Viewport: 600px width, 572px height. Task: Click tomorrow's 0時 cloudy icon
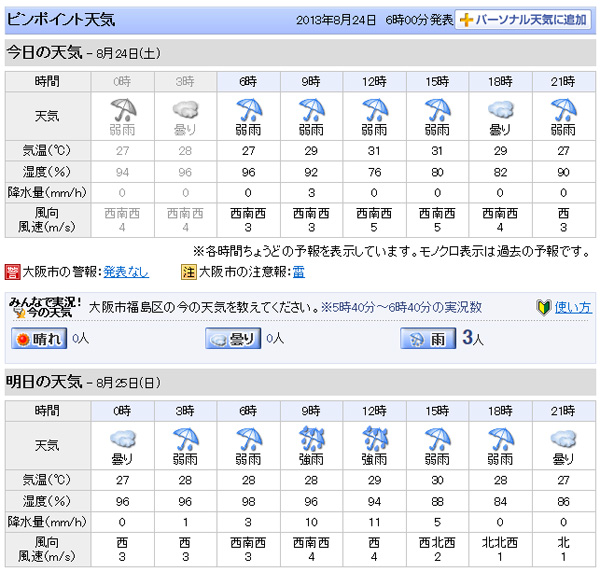tap(123, 437)
